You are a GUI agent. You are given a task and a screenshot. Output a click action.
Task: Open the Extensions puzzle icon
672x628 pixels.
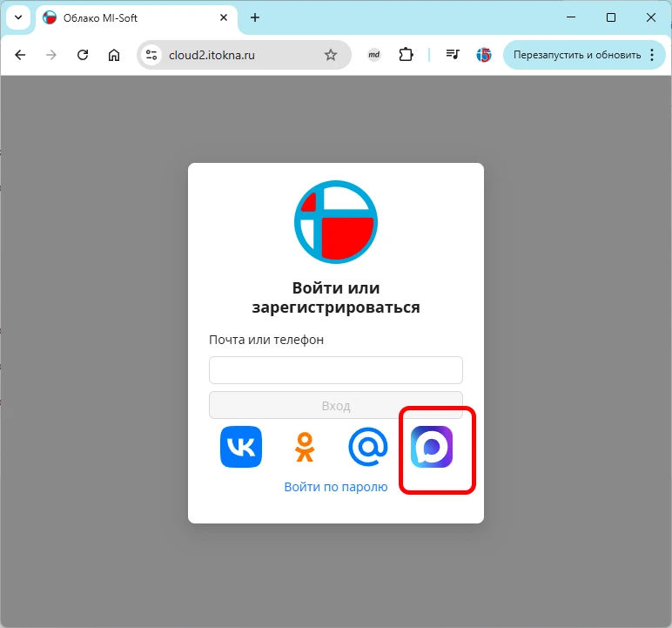(406, 55)
